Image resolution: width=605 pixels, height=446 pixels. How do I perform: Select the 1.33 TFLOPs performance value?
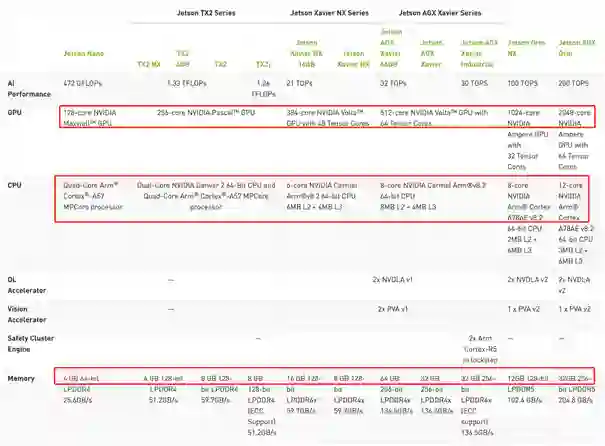187,83
